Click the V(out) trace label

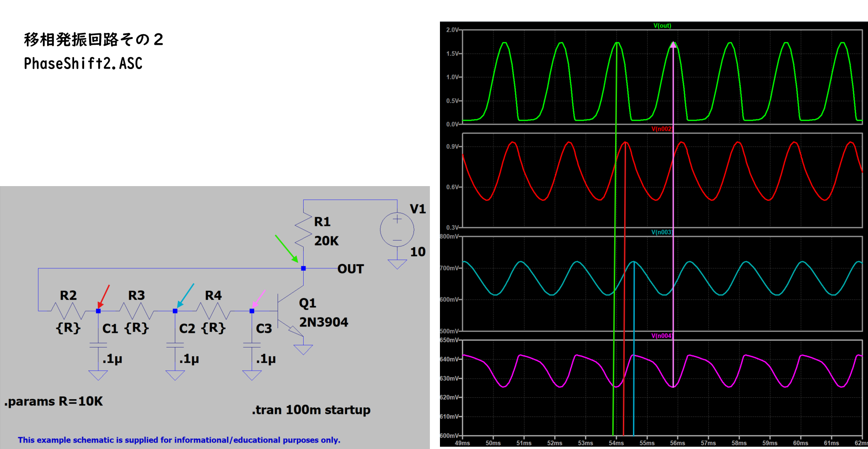click(662, 26)
